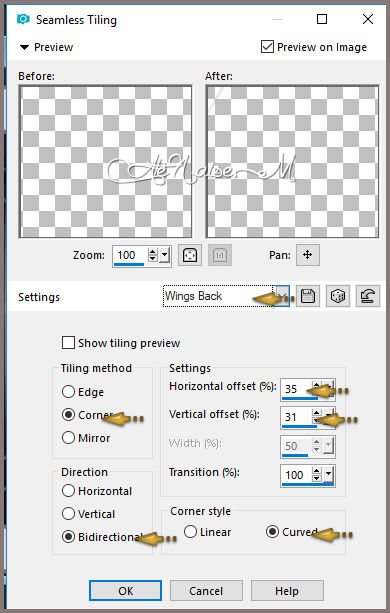Image resolution: width=390 pixels, height=613 pixels.
Task: Open the Transition percentage slider dropdown
Action: [329, 475]
